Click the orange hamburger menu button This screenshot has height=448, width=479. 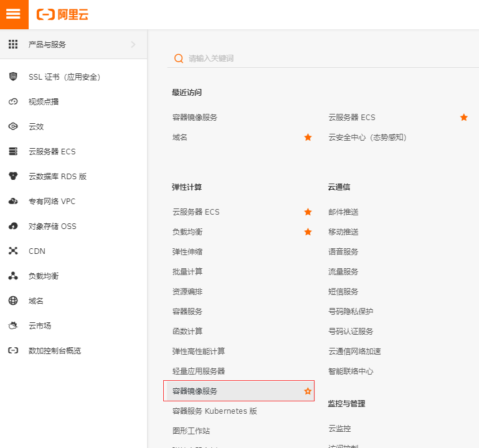[x=14, y=14]
